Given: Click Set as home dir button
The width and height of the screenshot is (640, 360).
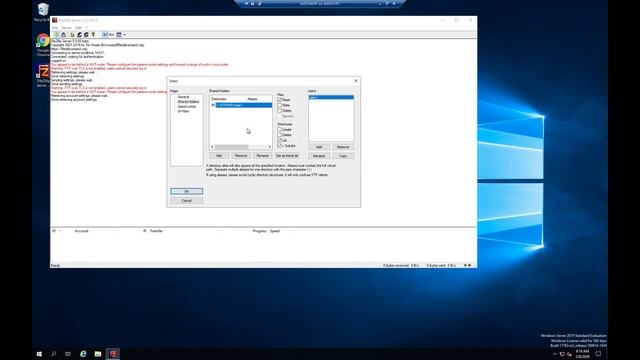Looking at the screenshot, I should tap(287, 156).
